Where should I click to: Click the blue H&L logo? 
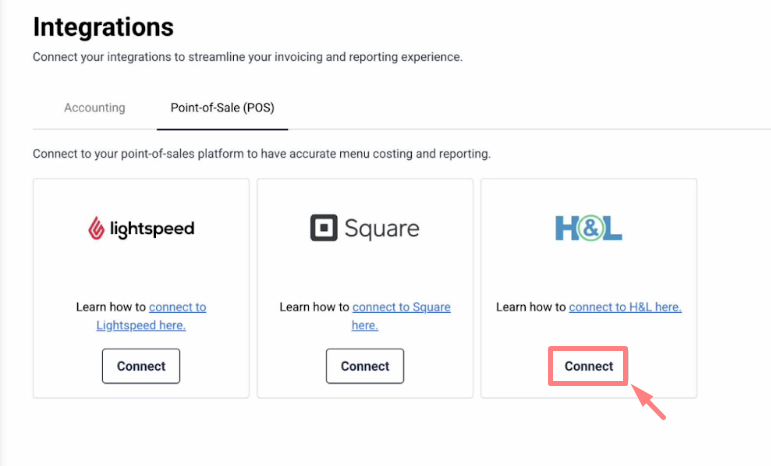click(x=589, y=228)
